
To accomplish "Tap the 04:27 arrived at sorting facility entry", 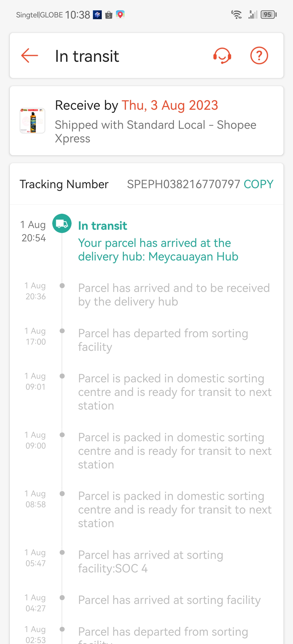I will tap(169, 600).
